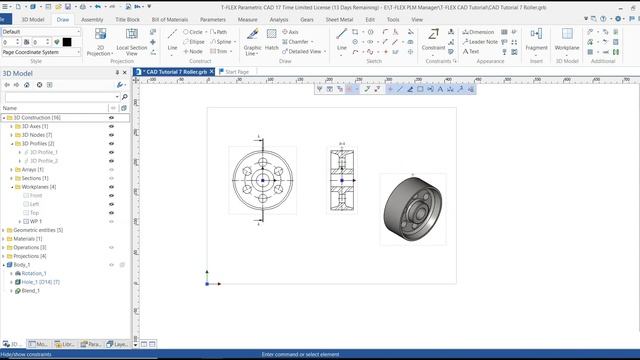The height and width of the screenshot is (360, 640).
Task: Select the Leader Note tool
Action: [x=480, y=42]
